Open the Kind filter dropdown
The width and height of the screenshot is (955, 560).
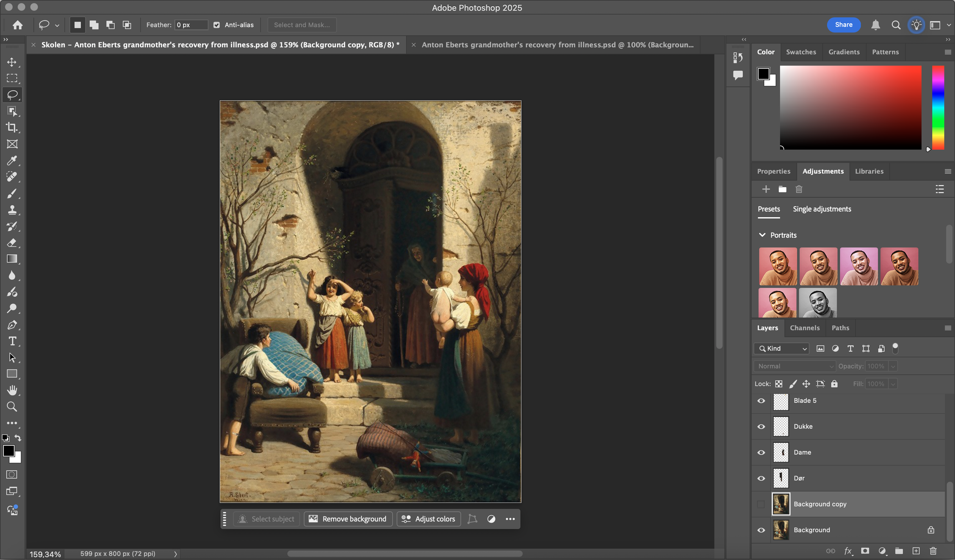tap(781, 349)
